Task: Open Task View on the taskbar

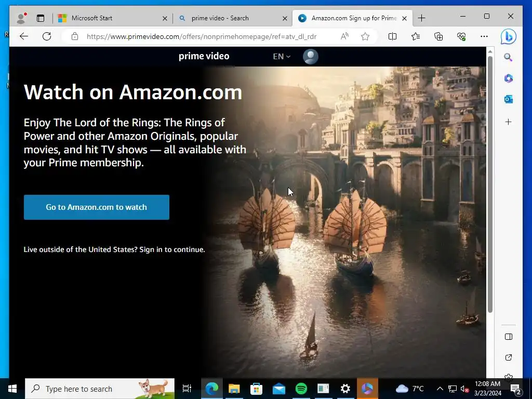Action: click(187, 389)
